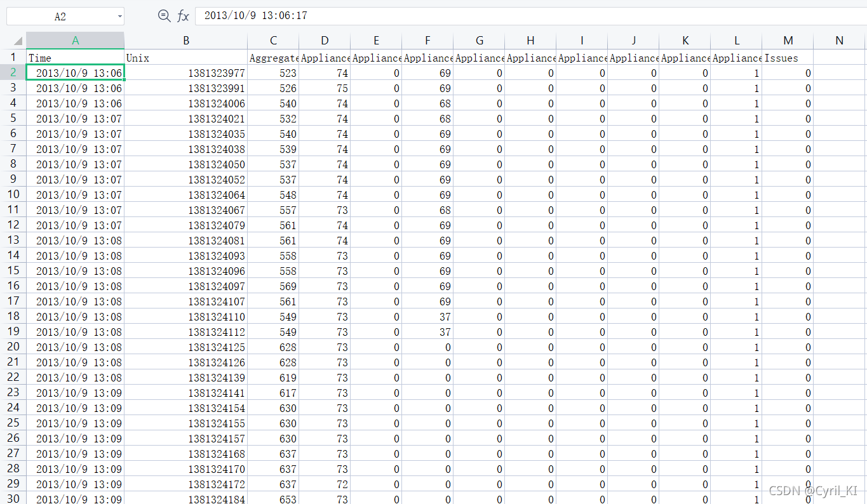Viewport: 867px width, 504px height.
Task: Click Aggregate value 653 in row 30
Action: click(x=273, y=499)
